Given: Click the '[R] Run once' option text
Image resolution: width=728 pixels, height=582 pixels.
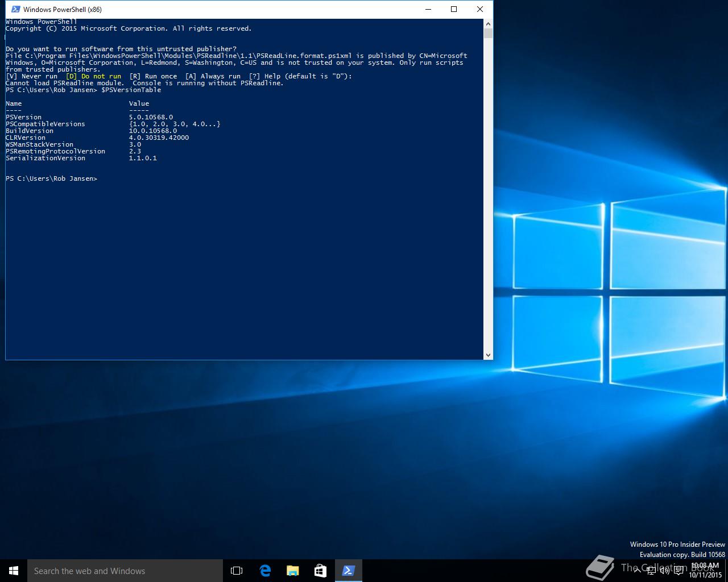Looking at the screenshot, I should pyautogui.click(x=153, y=76).
